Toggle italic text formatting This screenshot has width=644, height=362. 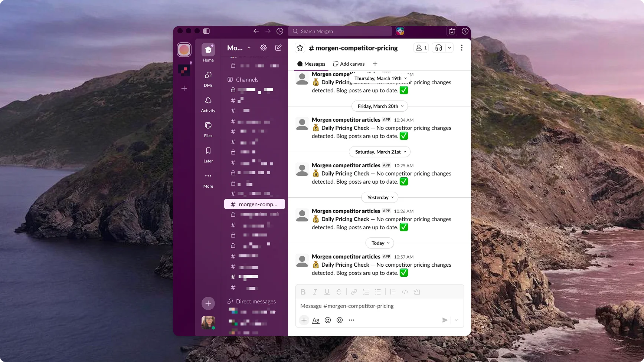(x=315, y=292)
